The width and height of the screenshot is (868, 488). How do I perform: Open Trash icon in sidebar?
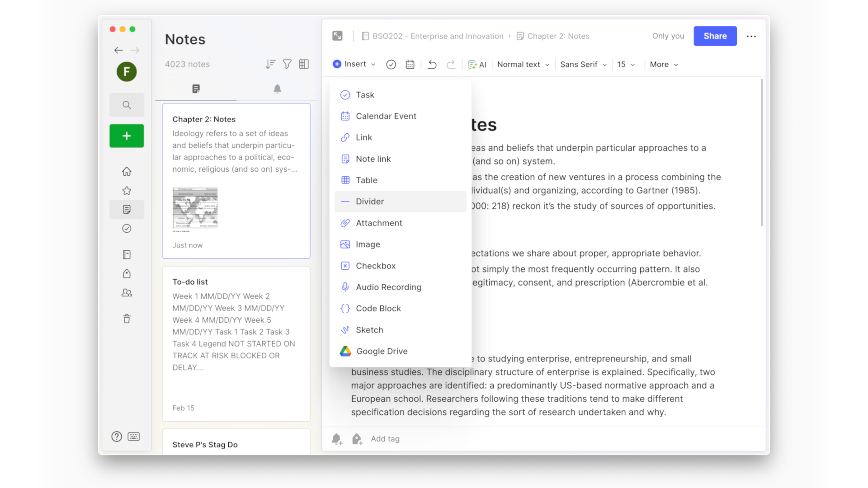pos(127,319)
